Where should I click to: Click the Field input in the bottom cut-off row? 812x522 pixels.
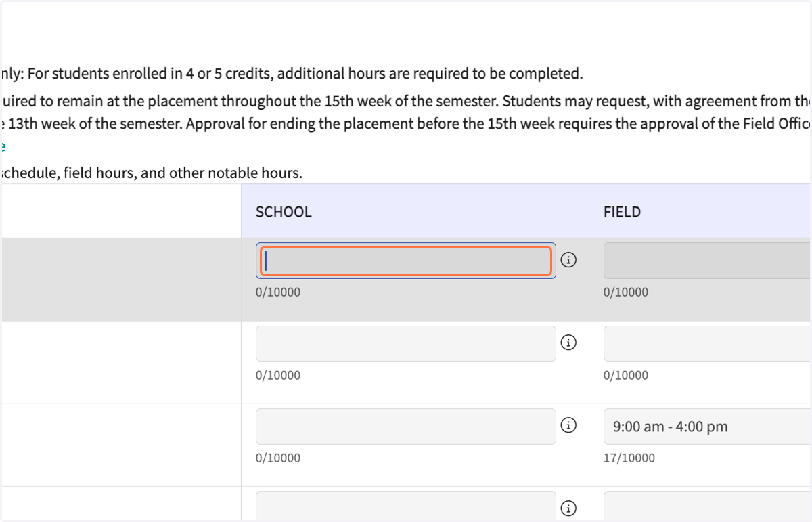coord(708,506)
